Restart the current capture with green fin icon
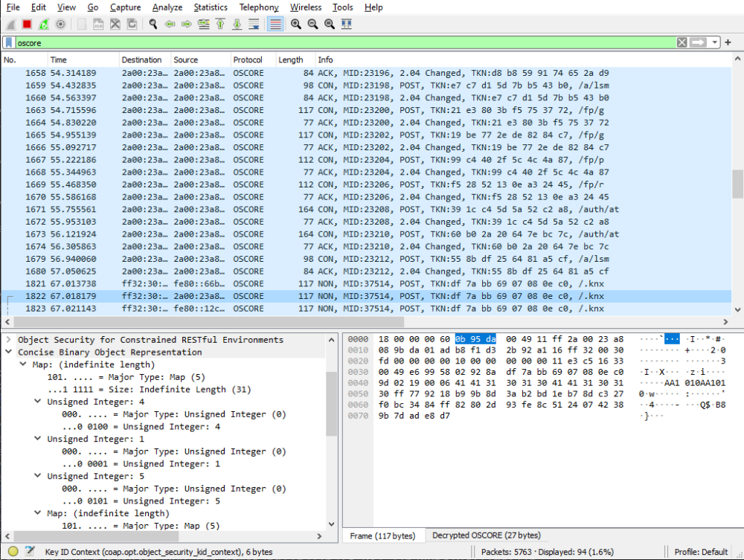The image size is (744, 560). [x=42, y=24]
